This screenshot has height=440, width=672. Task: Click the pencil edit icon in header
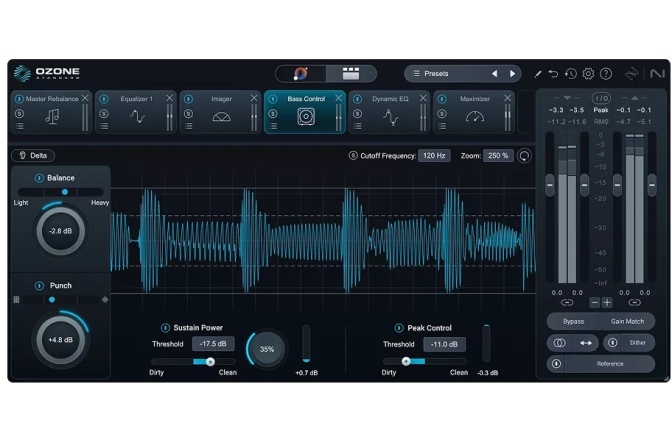(x=537, y=74)
